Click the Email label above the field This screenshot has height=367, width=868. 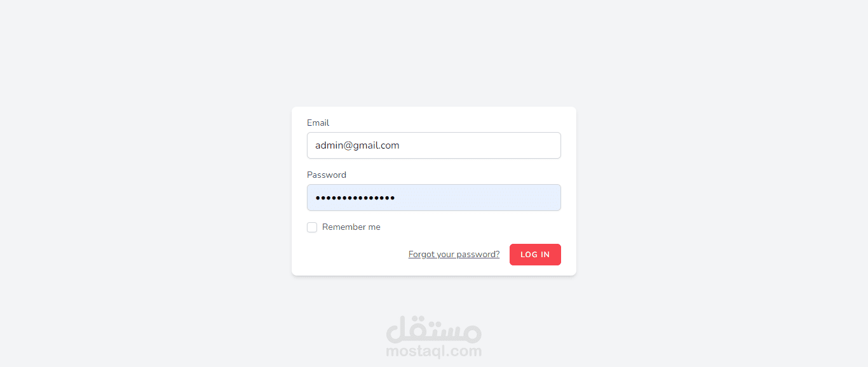point(318,123)
